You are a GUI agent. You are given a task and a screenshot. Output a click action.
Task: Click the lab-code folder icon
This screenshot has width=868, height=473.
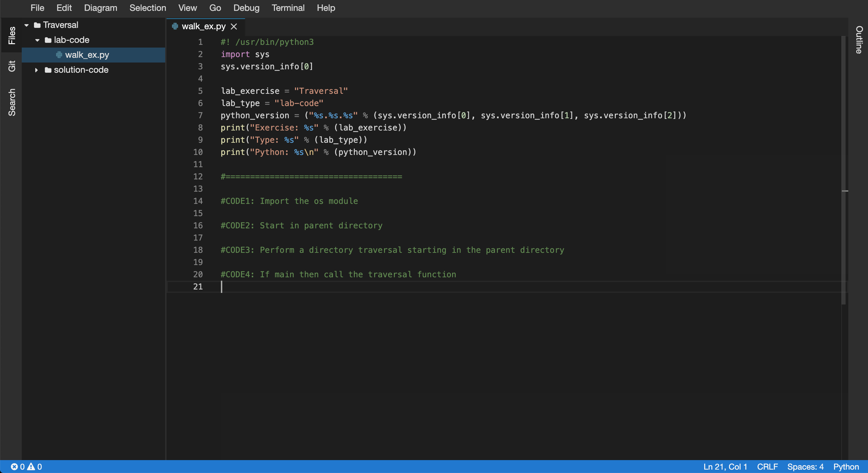48,40
